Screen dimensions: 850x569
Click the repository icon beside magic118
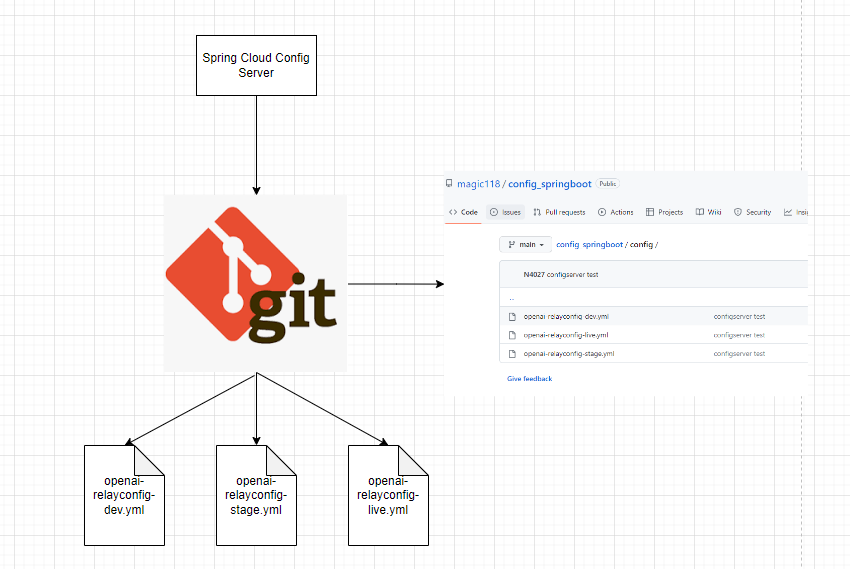pos(449,183)
